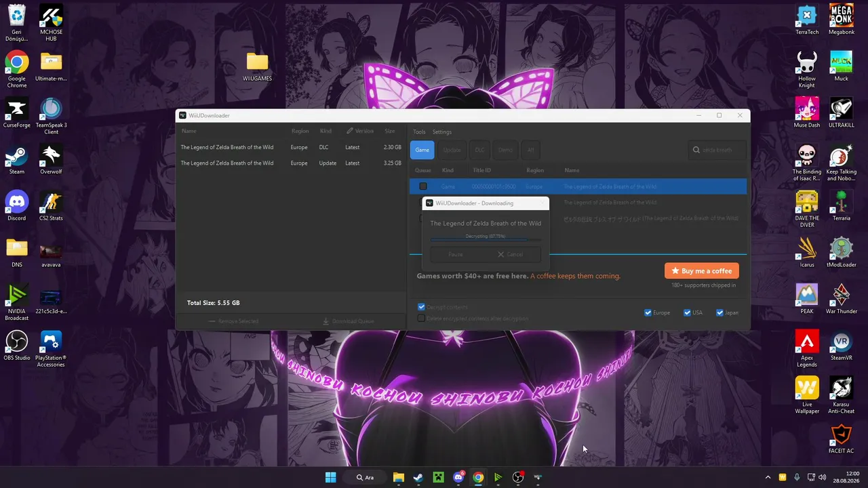Launch CurseForge from the desktop
Image resolution: width=868 pixels, height=488 pixels.
coord(17,113)
